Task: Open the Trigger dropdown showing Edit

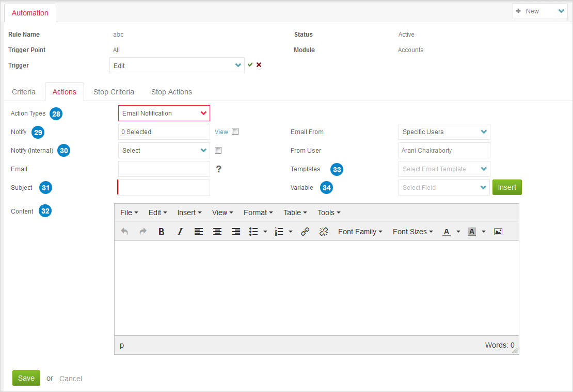Action: click(177, 66)
